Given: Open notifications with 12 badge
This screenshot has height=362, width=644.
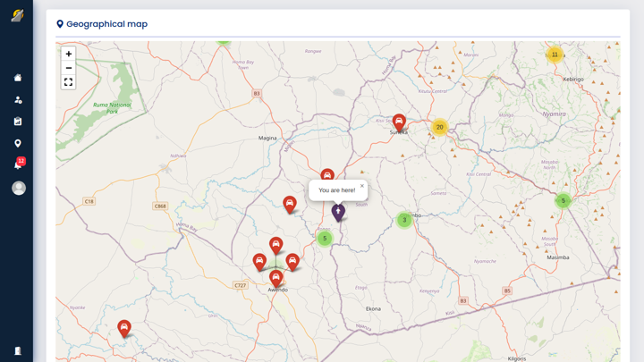Looking at the screenshot, I should tap(18, 164).
